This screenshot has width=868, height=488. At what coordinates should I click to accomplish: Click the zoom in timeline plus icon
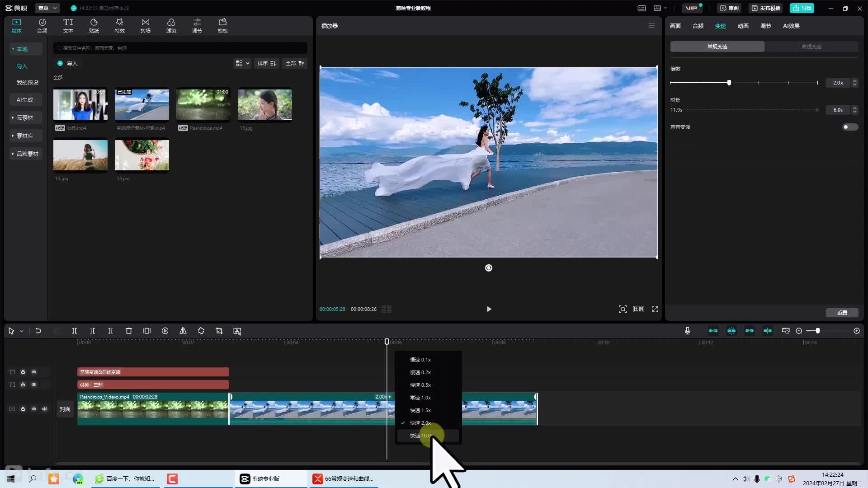click(x=857, y=331)
